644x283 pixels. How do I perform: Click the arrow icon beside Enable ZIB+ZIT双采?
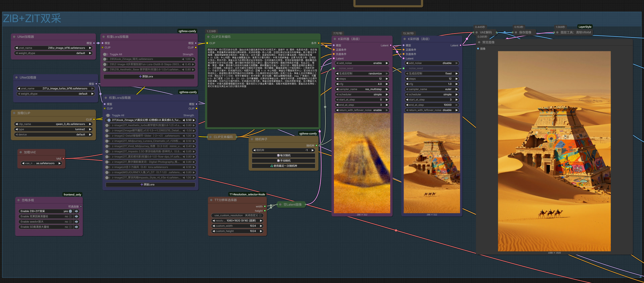click(x=76, y=211)
